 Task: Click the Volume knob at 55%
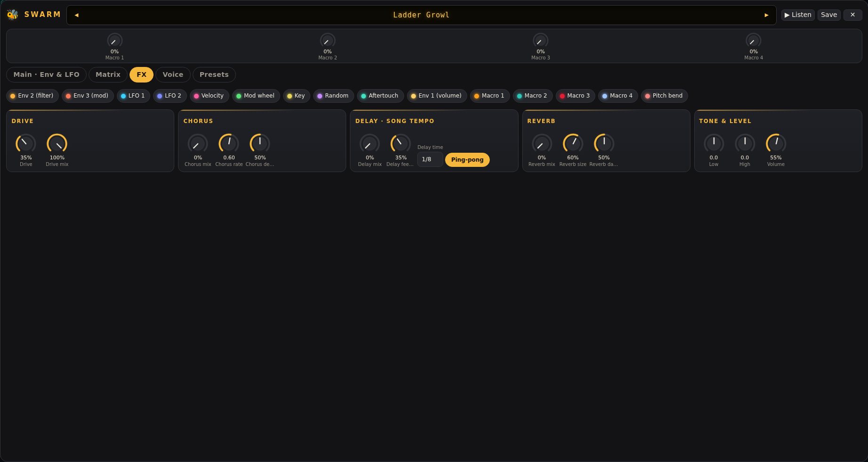[x=776, y=143]
